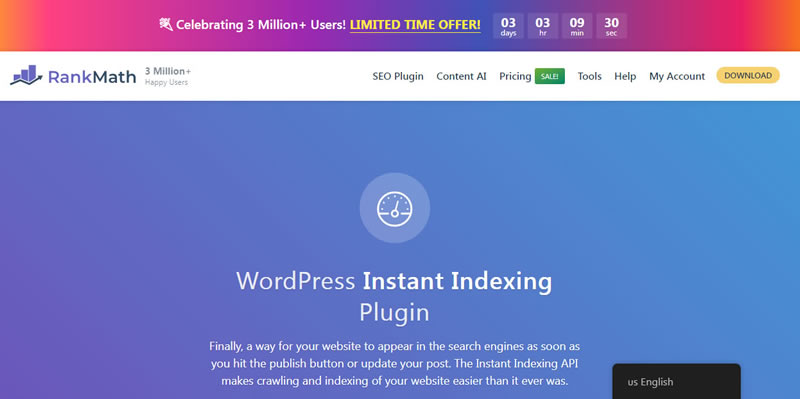Click the 'Happy Users' caption
The image size is (800, 399).
(x=166, y=82)
